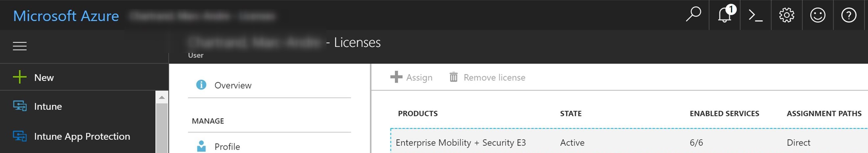Image resolution: width=868 pixels, height=153 pixels.
Task: Open the Profile menu item
Action: (227, 147)
